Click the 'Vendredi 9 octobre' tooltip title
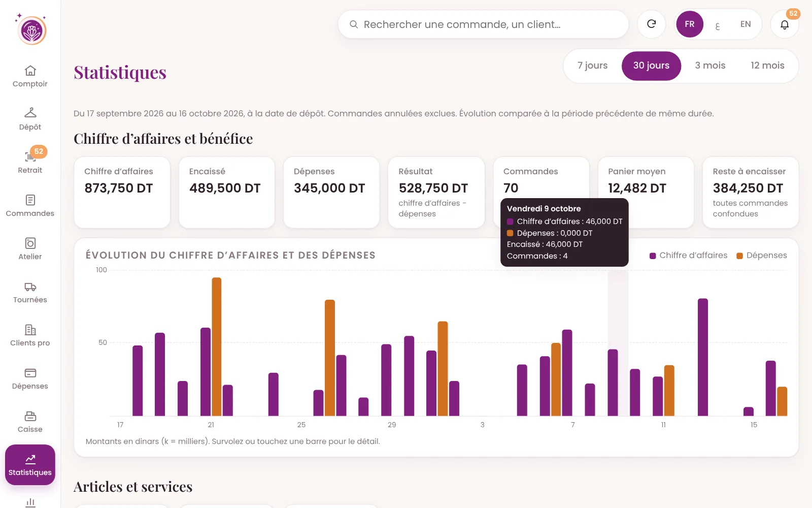The image size is (812, 508). (x=544, y=209)
